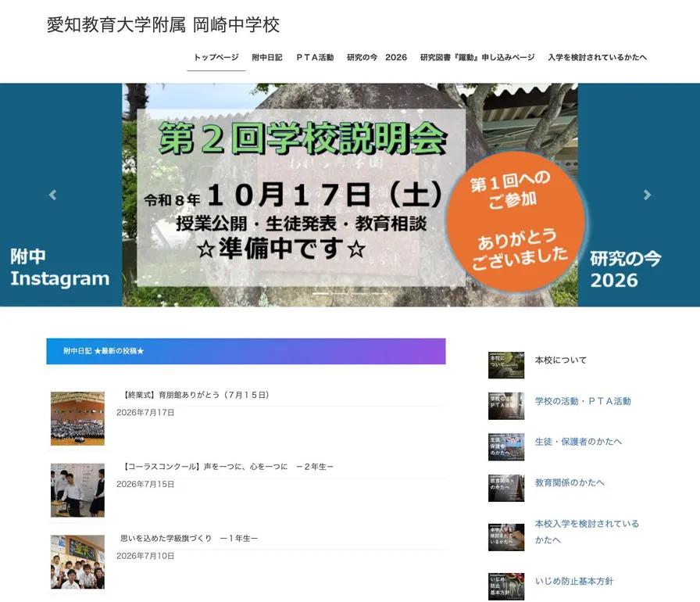Open thumbnail of 終業式 gym photo
The image size is (700, 602).
pyautogui.click(x=77, y=418)
